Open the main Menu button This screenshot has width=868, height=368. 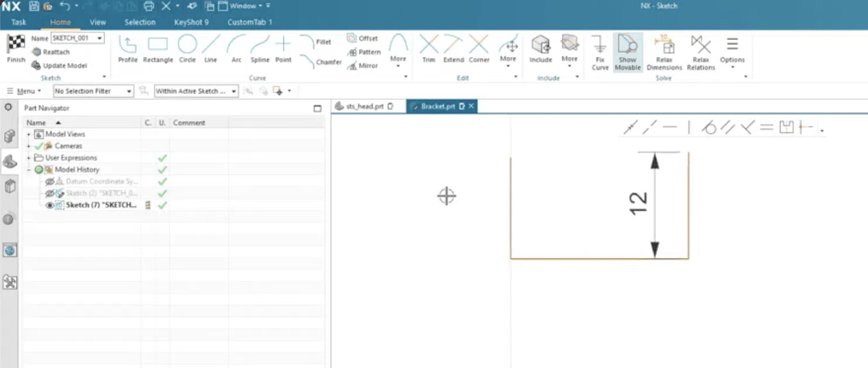point(24,91)
